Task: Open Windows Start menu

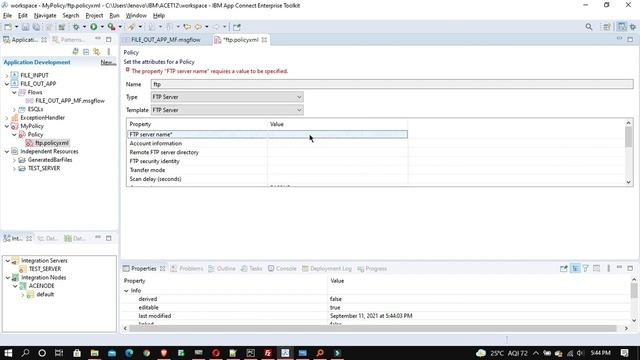Action: (x=8, y=353)
